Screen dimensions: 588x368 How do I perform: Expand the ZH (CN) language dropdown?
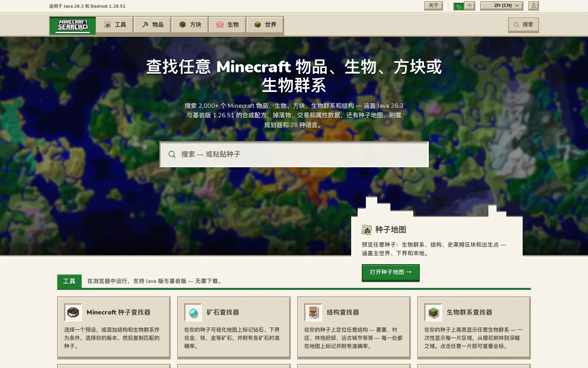click(502, 6)
